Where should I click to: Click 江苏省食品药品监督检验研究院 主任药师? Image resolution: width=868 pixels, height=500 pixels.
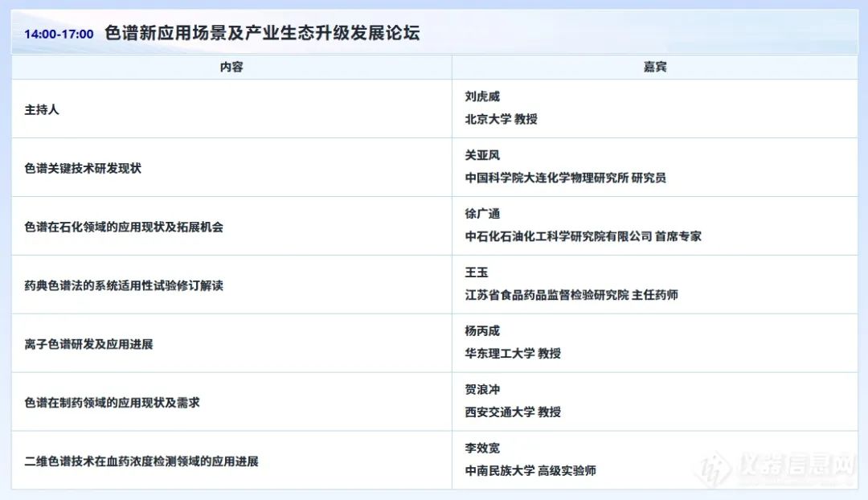[571, 295]
